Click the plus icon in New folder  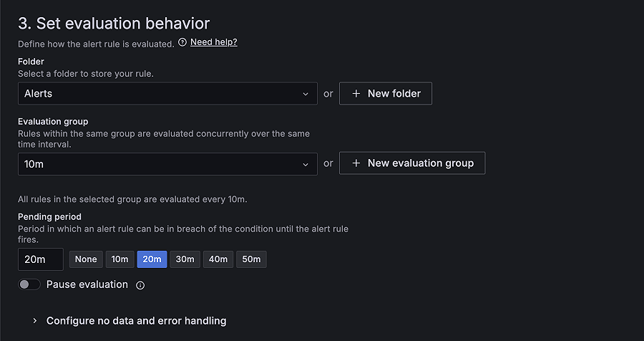tap(356, 94)
